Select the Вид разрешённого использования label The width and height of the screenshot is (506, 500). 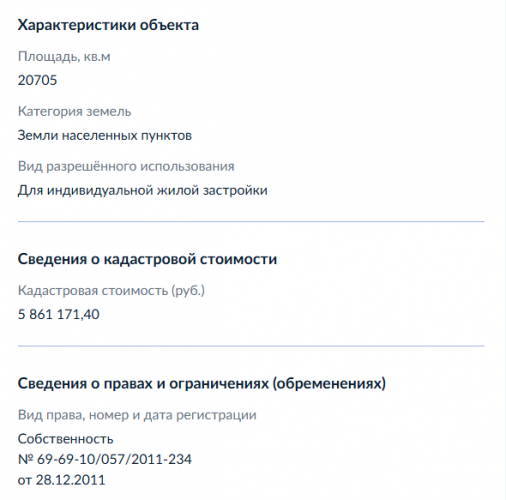tap(126, 166)
